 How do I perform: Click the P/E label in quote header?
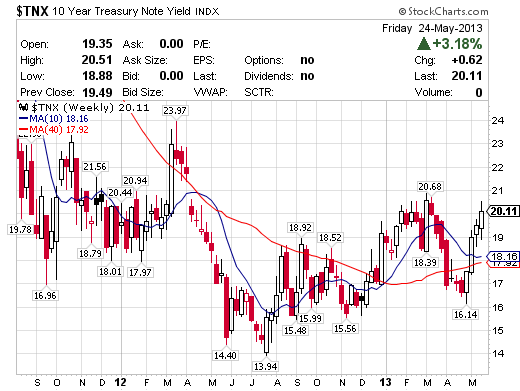coord(202,44)
